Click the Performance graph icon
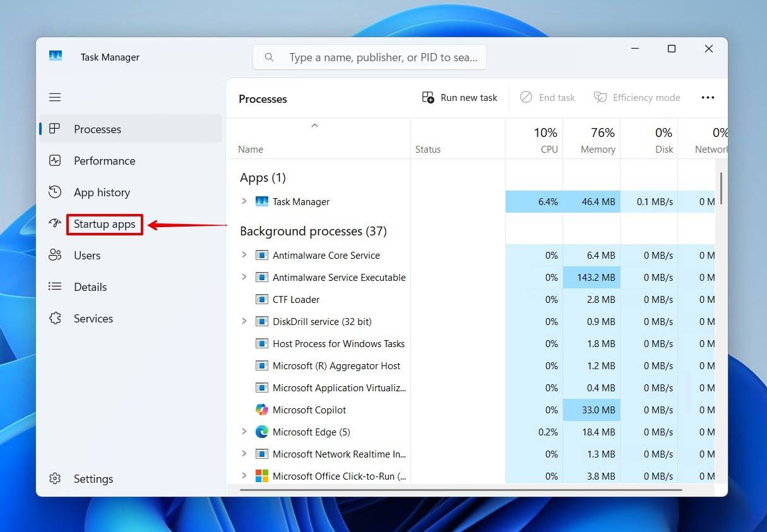Image resolution: width=767 pixels, height=532 pixels. (55, 160)
